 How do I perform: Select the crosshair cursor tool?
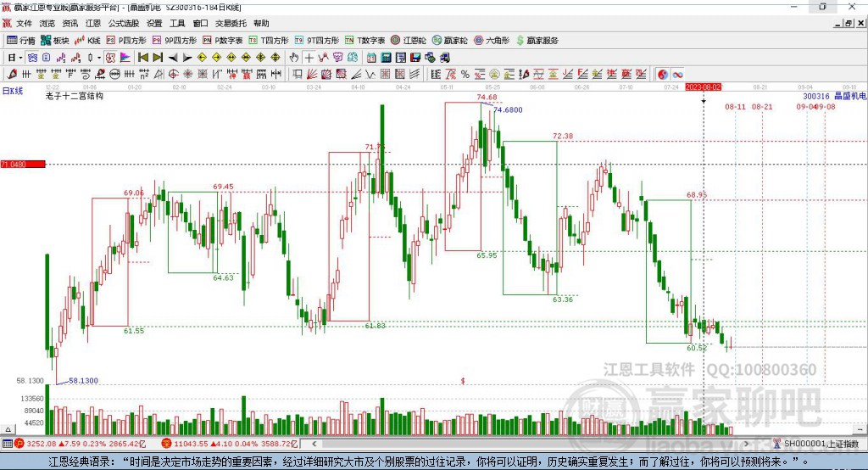[309, 58]
